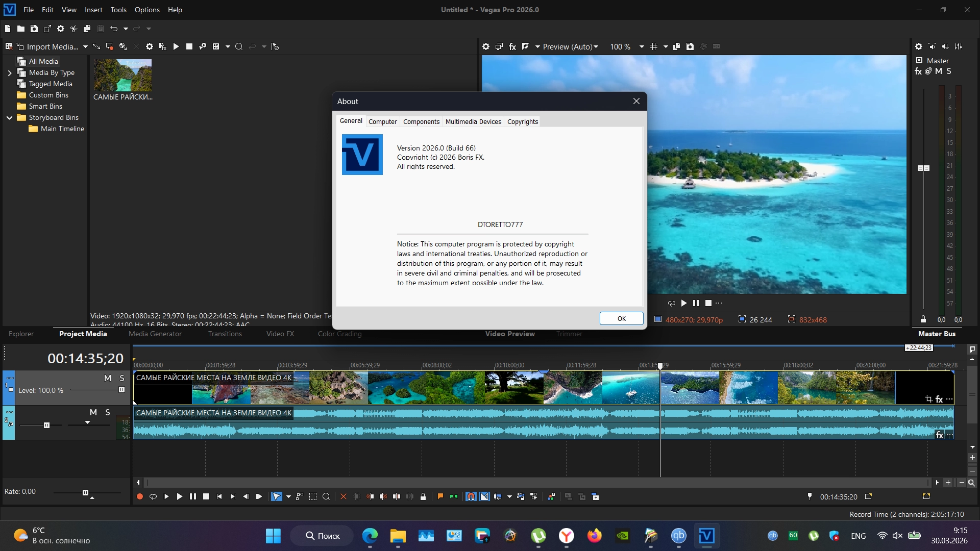Click the Event Pan/Crop icon on the video clip

(x=928, y=399)
